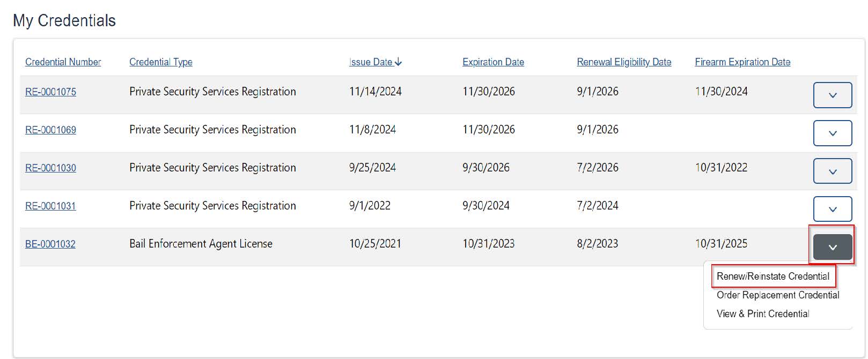Open credential link RE-0001031

(x=50, y=206)
